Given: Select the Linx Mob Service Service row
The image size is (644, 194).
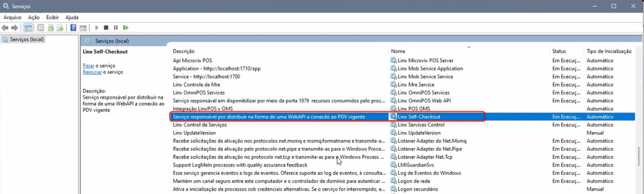Looking at the screenshot, I should pos(402,76).
